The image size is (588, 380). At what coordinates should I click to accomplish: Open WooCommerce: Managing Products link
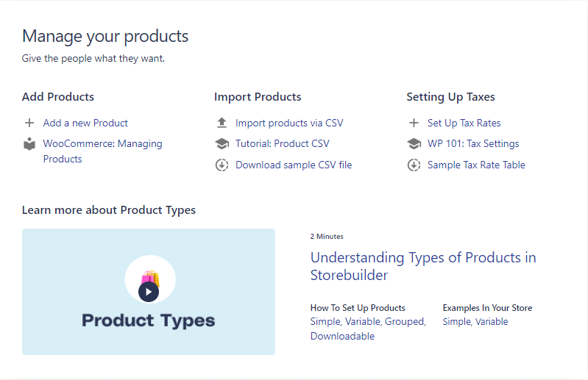pos(102,151)
